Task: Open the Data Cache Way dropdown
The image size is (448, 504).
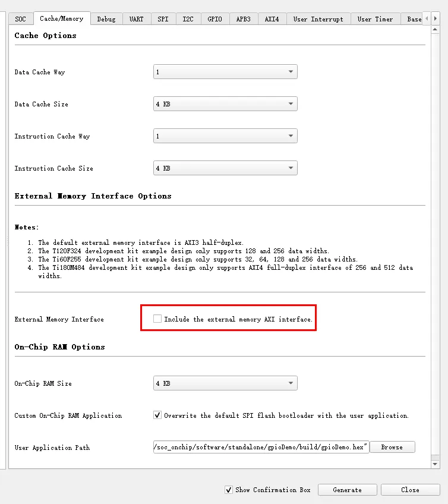Action: (225, 72)
